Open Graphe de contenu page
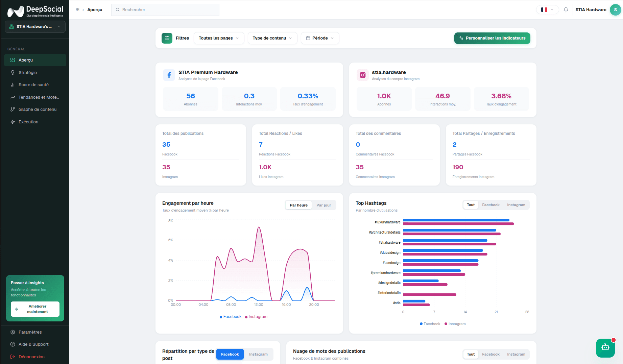This screenshot has height=364, width=623. point(35,110)
